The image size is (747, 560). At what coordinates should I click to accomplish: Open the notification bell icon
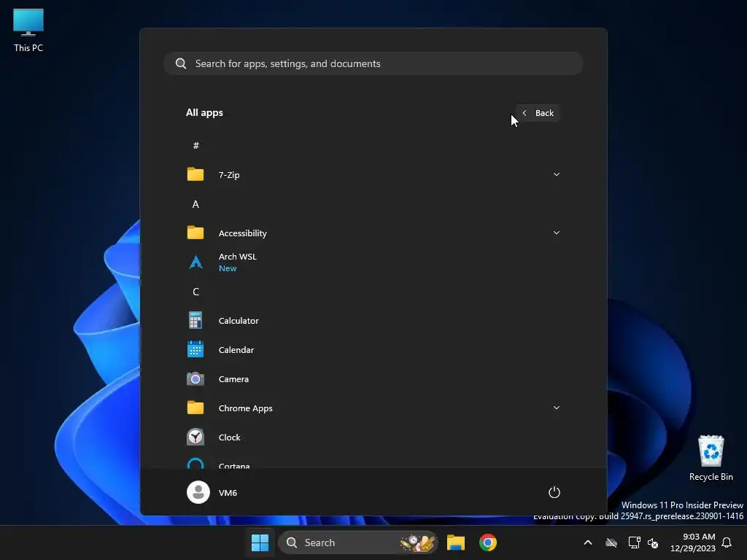pyautogui.click(x=727, y=542)
